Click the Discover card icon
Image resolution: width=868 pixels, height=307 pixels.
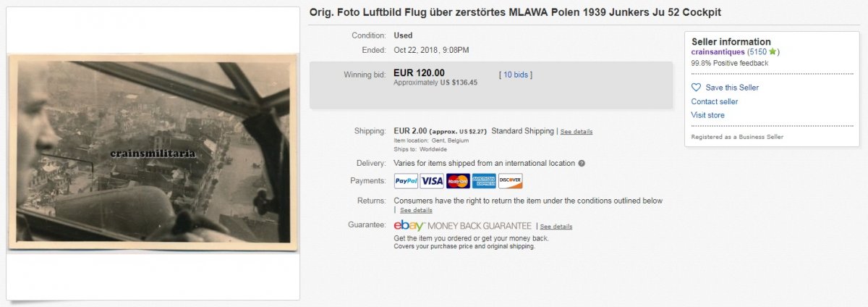point(510,181)
